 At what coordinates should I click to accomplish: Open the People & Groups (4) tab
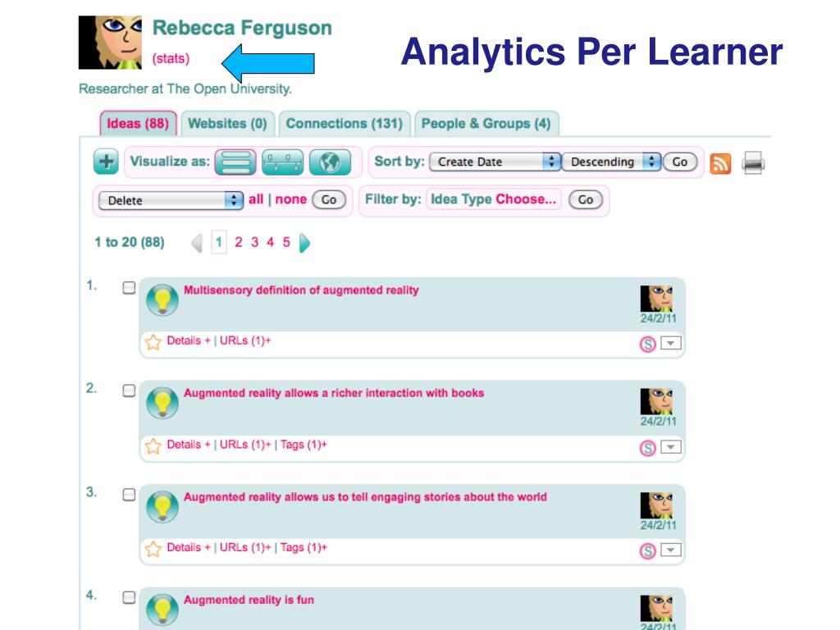click(486, 124)
